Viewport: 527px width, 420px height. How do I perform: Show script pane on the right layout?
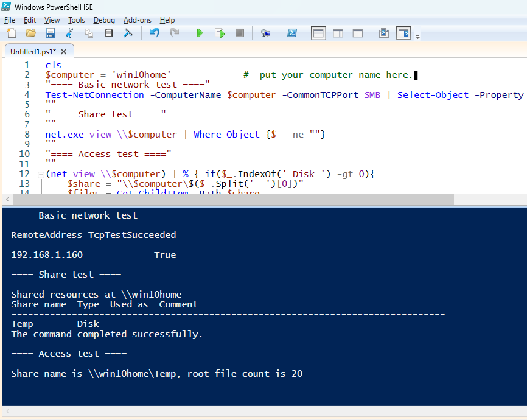pos(338,33)
